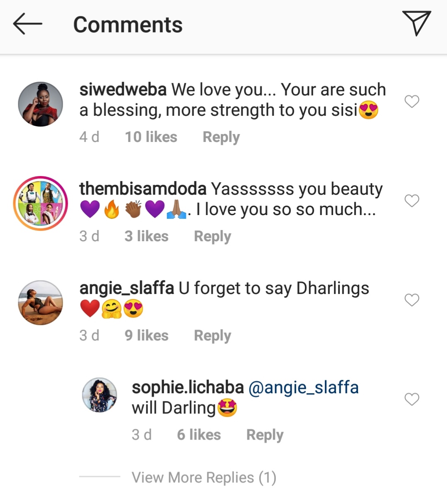
Task: Open the share/send paper plane icon
Action: tap(416, 23)
